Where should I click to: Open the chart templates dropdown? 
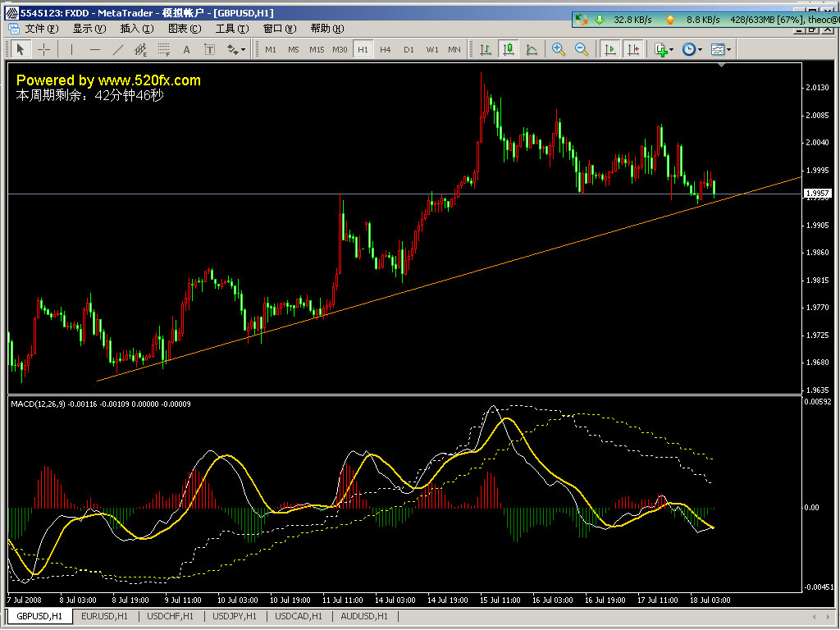720,49
